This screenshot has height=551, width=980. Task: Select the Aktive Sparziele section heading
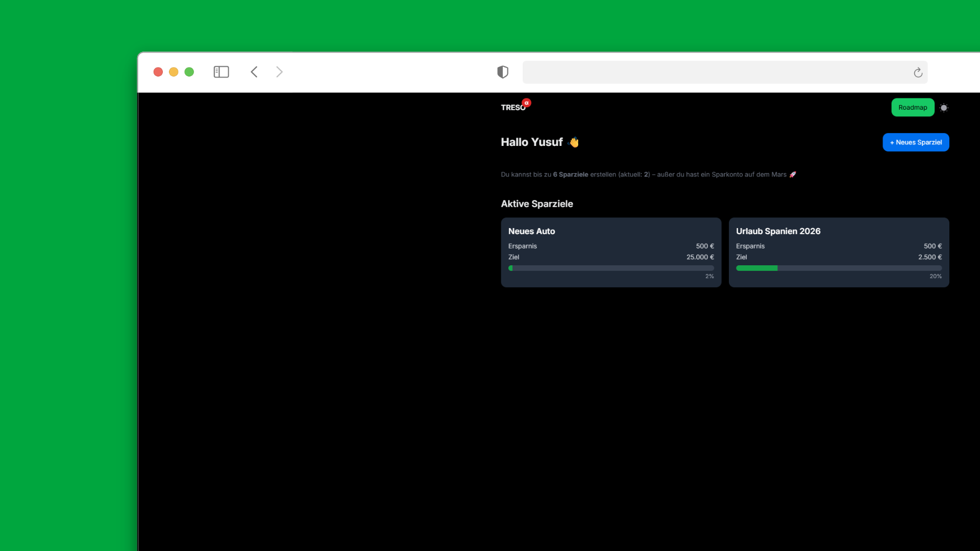[536, 204]
